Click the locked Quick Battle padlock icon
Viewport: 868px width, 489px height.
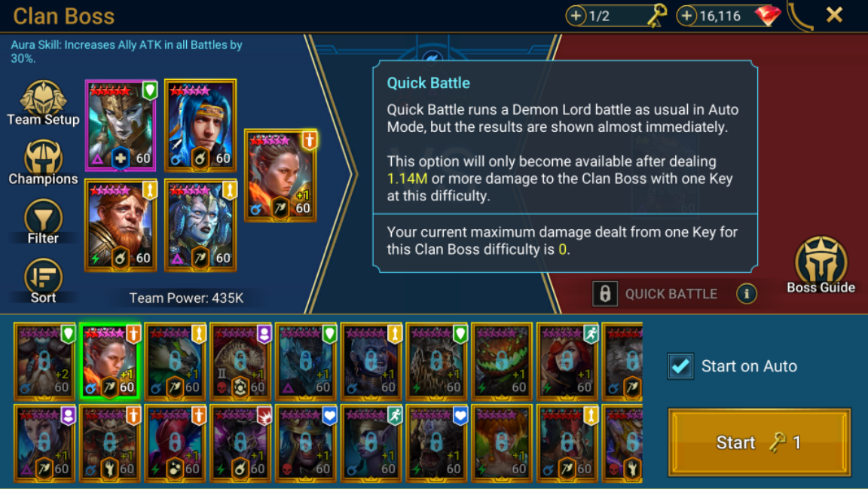[x=604, y=294]
